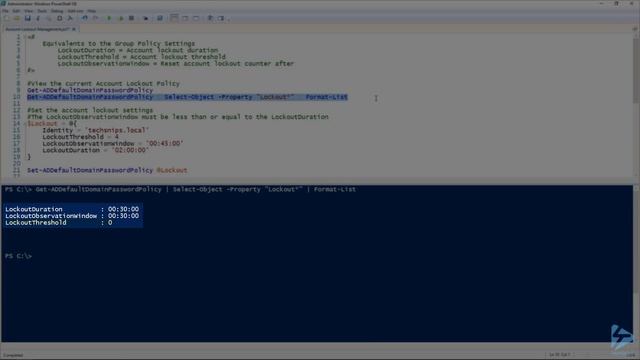Open the File menu
This screenshot has width=640, height=360.
pos(5,11)
